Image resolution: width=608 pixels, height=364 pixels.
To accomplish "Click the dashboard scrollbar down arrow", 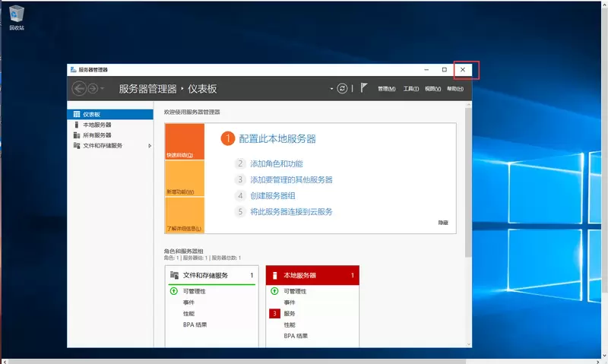I will (468, 343).
